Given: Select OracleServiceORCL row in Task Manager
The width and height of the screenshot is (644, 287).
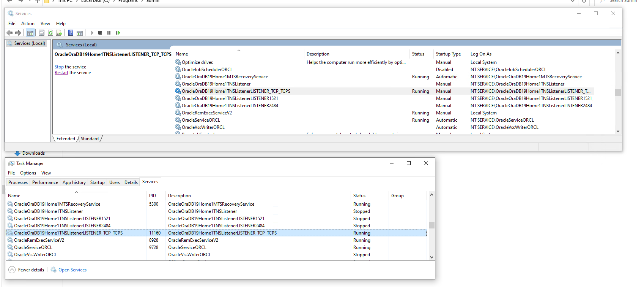Looking at the screenshot, I should 216,247.
